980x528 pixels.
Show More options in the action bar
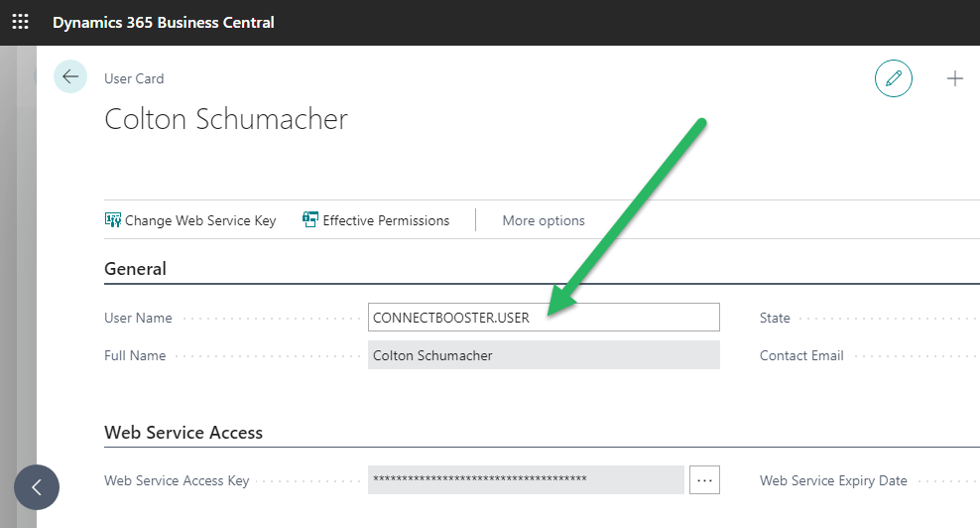pos(544,221)
